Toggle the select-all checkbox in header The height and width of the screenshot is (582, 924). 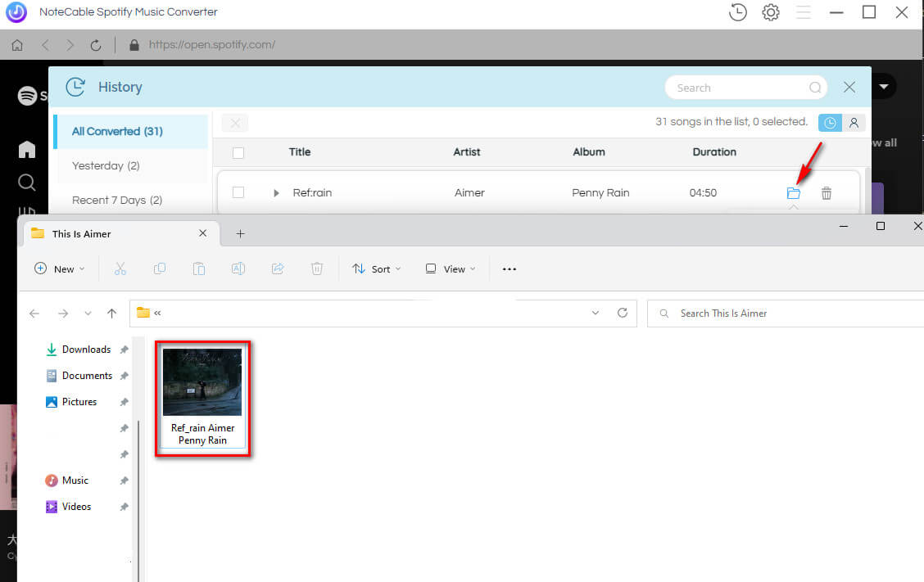(x=238, y=152)
